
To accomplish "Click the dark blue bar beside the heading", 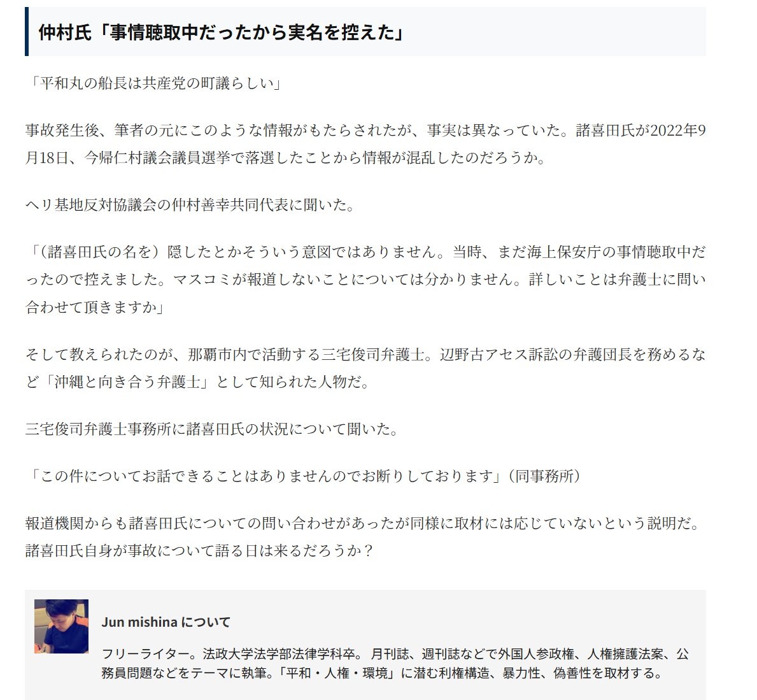I will pyautogui.click(x=27, y=31).
